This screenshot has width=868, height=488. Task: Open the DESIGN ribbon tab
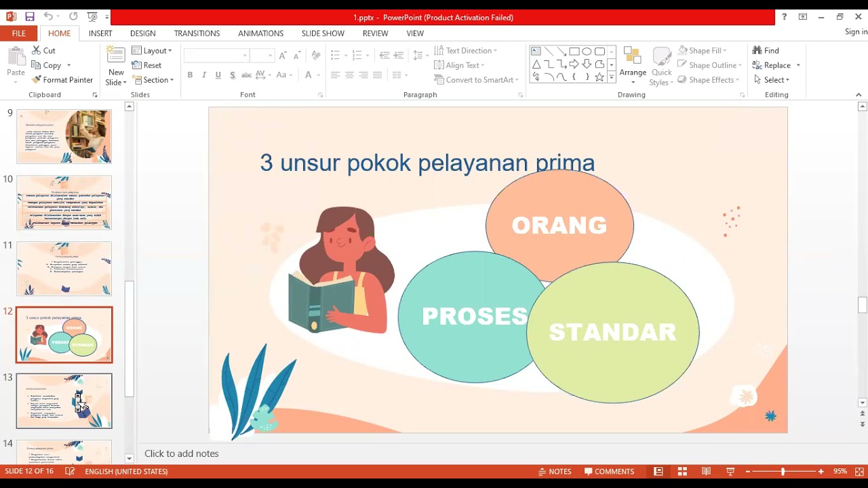142,33
